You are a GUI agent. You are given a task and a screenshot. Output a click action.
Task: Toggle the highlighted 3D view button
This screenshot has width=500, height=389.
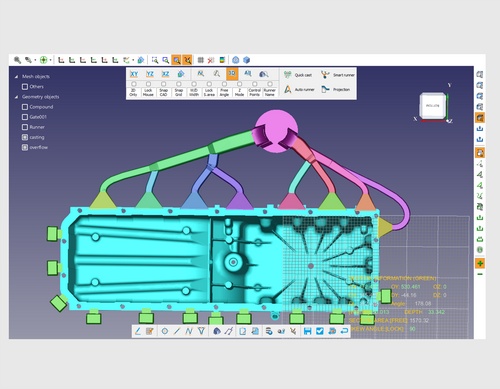[x=232, y=74]
